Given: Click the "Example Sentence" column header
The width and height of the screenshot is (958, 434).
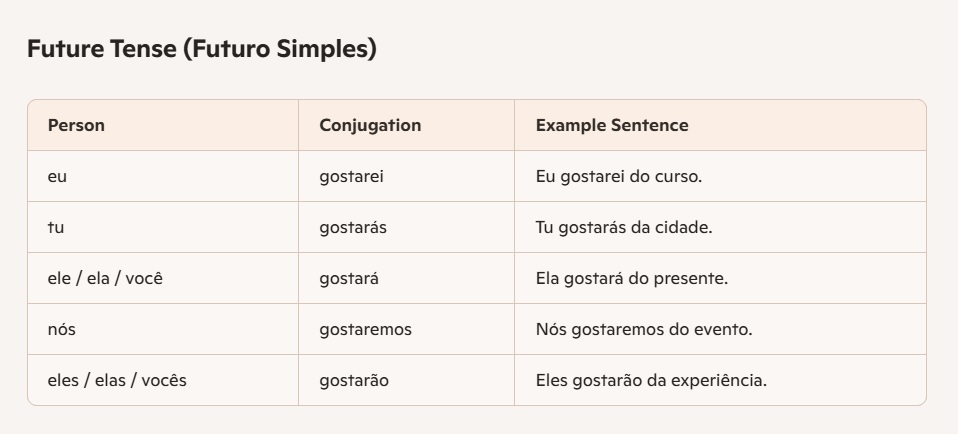Looking at the screenshot, I should point(611,125).
